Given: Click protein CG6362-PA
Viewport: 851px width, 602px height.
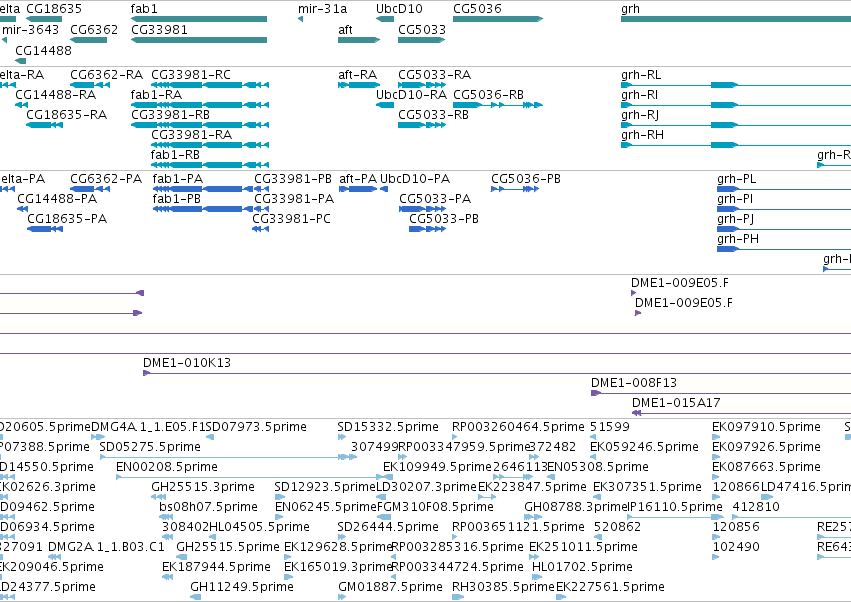Looking at the screenshot, I should (x=90, y=189).
